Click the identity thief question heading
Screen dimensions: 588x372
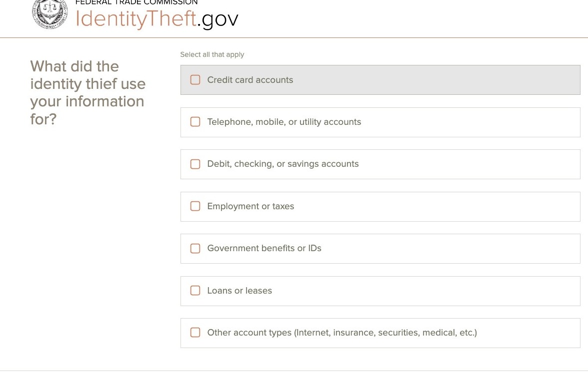pyautogui.click(x=87, y=93)
